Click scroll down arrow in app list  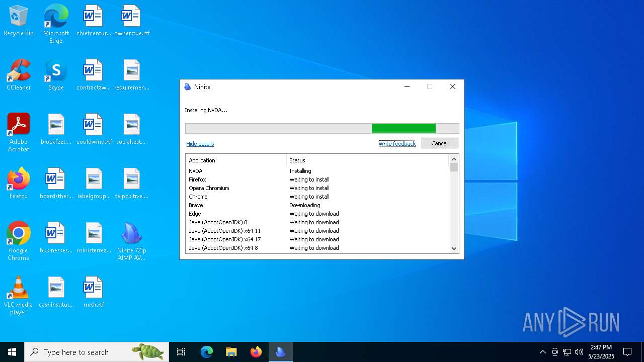tap(454, 248)
